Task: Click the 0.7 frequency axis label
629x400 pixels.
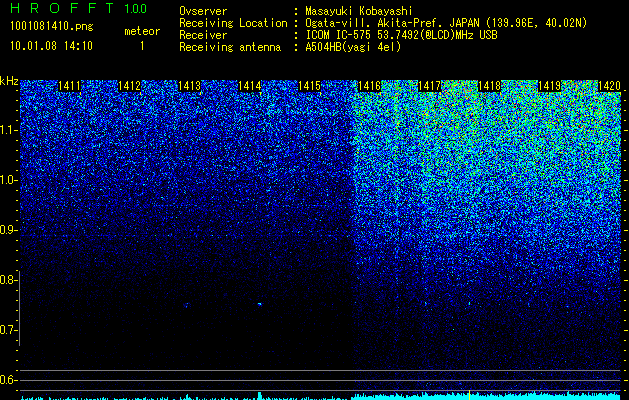Action: [x=8, y=330]
